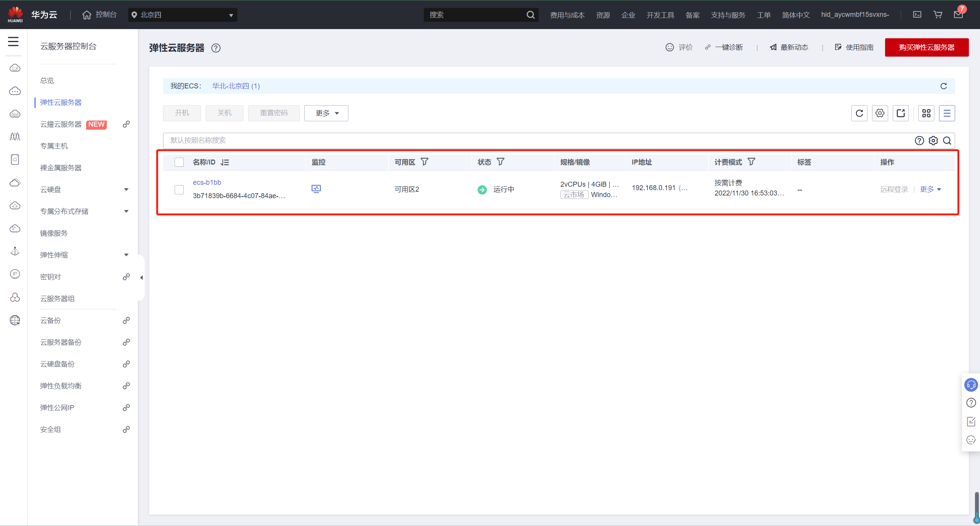Open search settings gear in filter box
980x526 pixels.
tap(933, 140)
